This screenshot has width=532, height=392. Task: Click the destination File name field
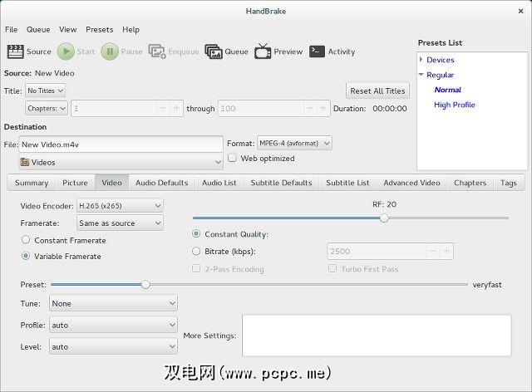tap(121, 145)
